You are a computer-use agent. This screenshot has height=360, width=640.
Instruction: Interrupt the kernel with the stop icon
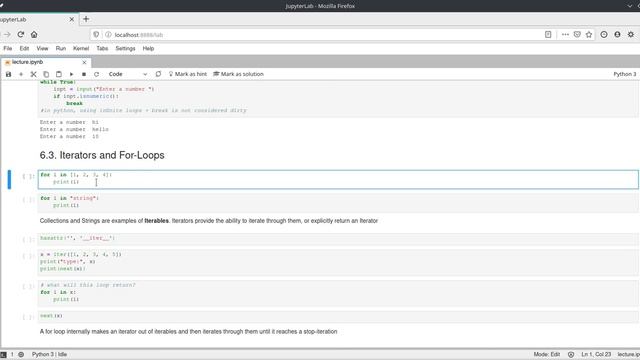(84, 74)
